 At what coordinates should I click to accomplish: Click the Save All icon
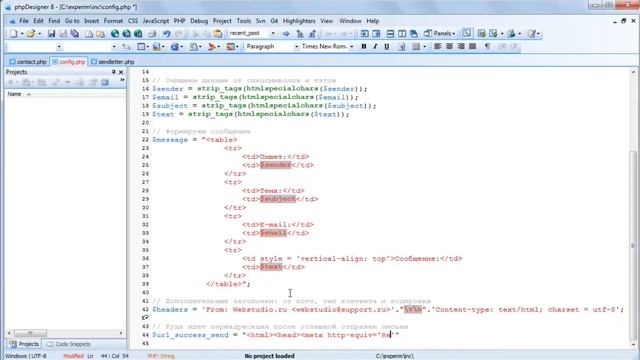point(75,34)
